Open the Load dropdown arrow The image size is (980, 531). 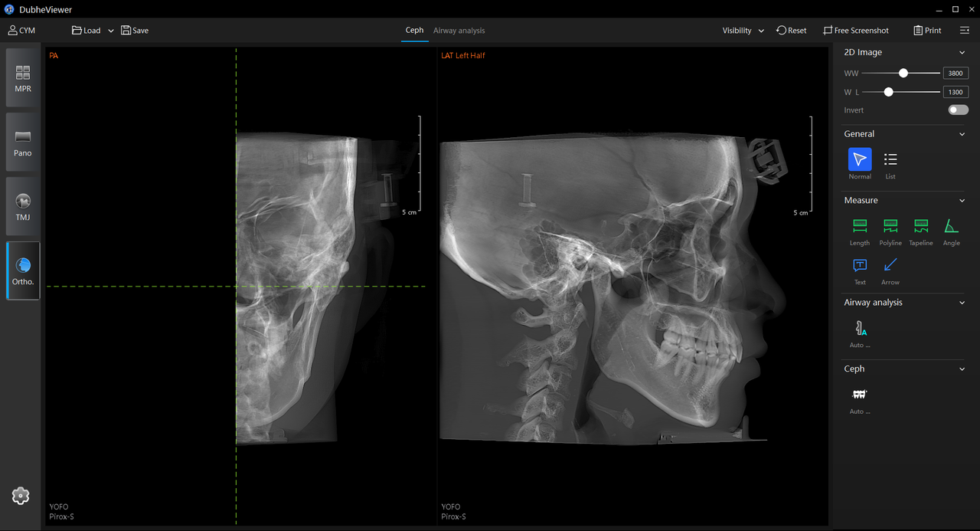click(x=111, y=31)
